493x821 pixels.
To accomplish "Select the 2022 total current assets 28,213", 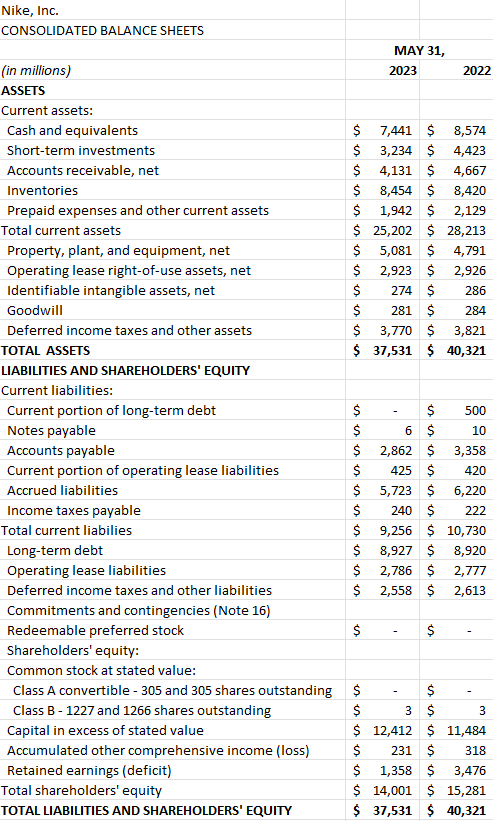I will [x=467, y=230].
